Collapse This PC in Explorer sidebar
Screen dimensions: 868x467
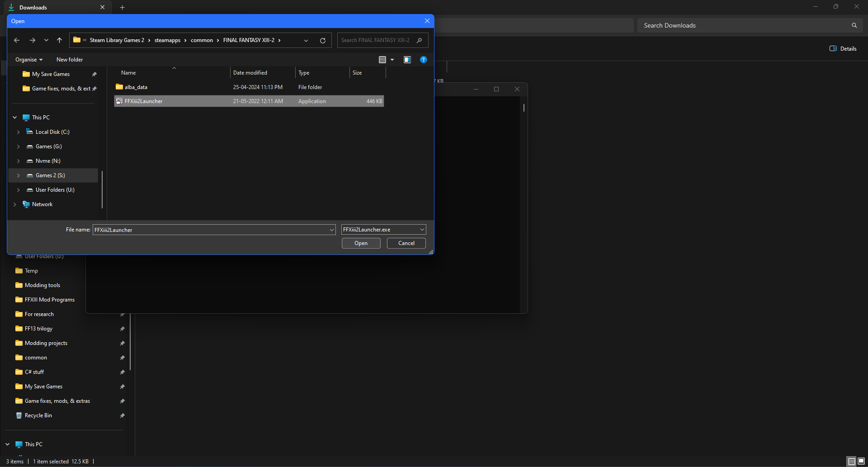[8, 444]
